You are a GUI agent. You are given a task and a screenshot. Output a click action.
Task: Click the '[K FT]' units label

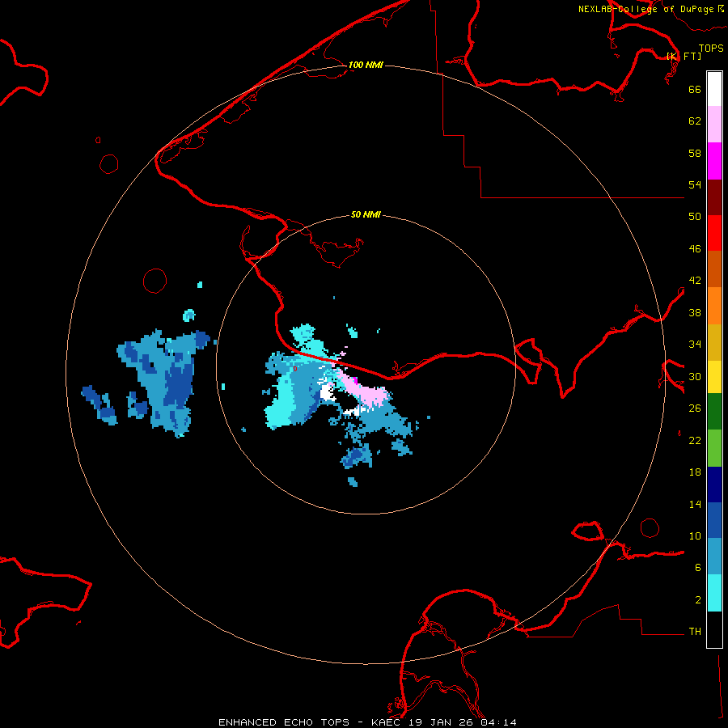coord(684,56)
